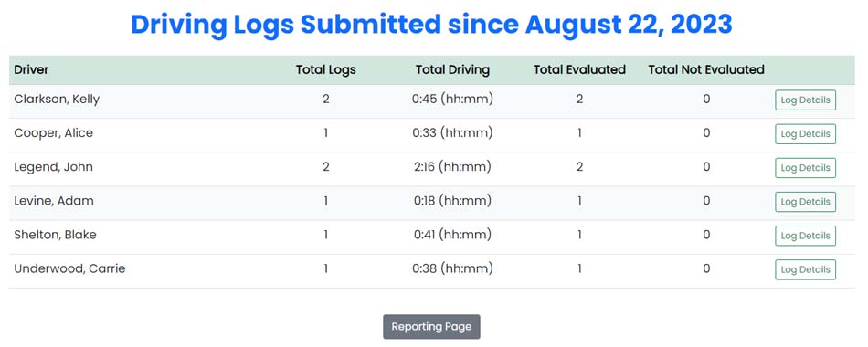Image resolution: width=868 pixels, height=347 pixels.
Task: Select driver name Shelton, Blake
Action: coord(55,235)
